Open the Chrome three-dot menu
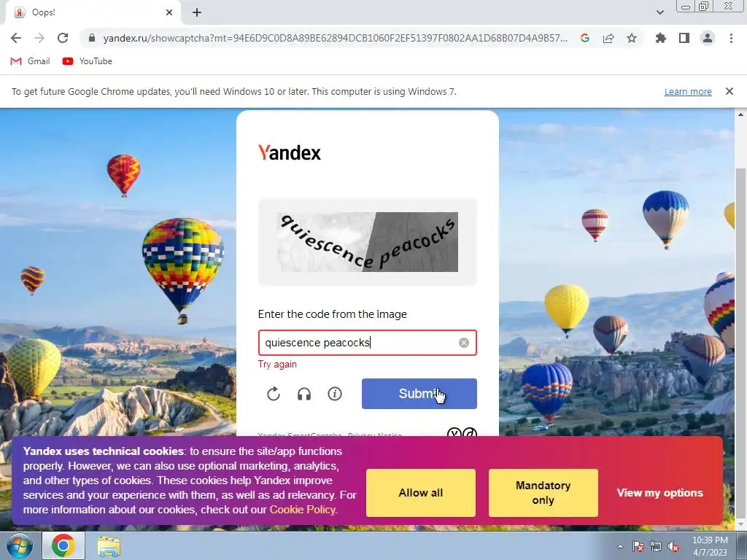The image size is (747, 560). point(731,38)
